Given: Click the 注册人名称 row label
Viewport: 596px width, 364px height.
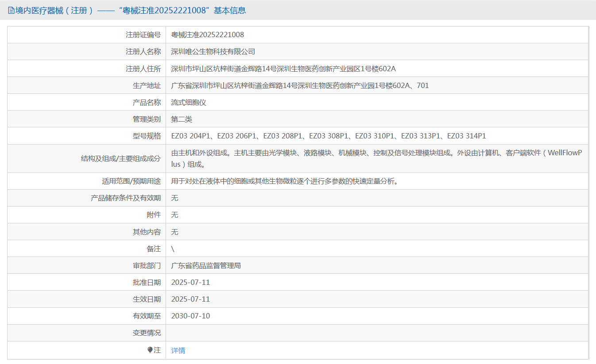Looking at the screenshot, I should click(143, 51).
